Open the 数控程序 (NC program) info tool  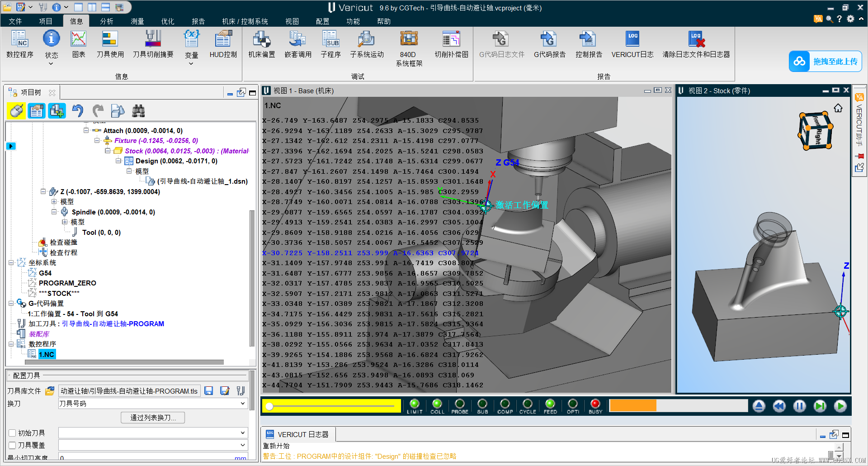pos(20,44)
